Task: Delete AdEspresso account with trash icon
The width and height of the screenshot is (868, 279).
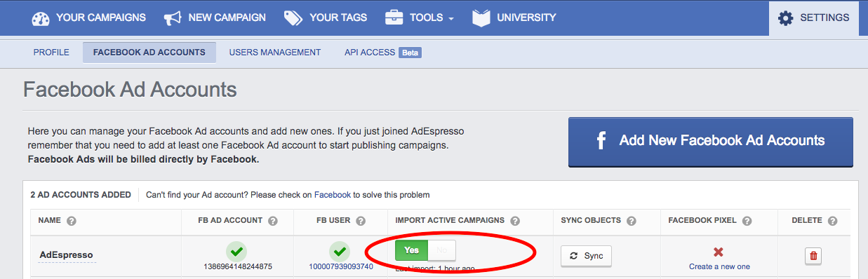Action: click(x=813, y=256)
